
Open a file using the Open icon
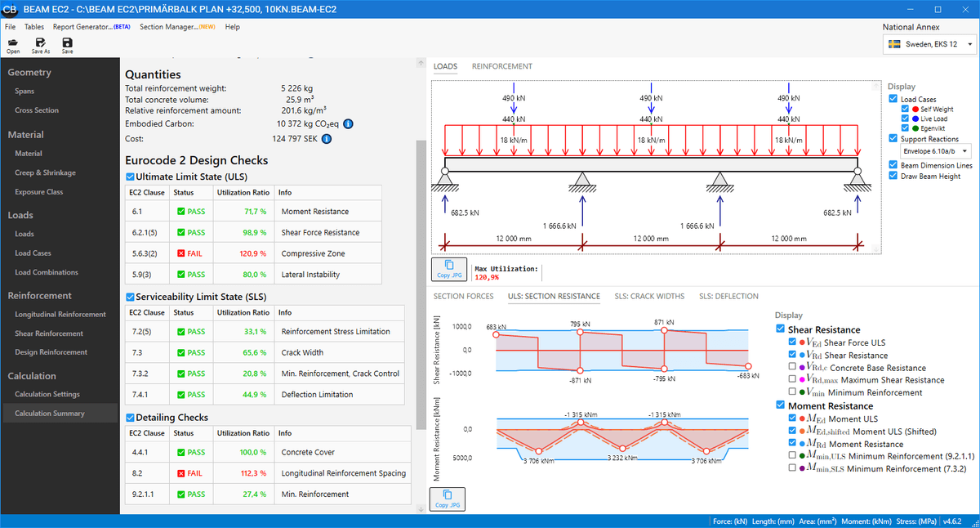pyautogui.click(x=13, y=43)
